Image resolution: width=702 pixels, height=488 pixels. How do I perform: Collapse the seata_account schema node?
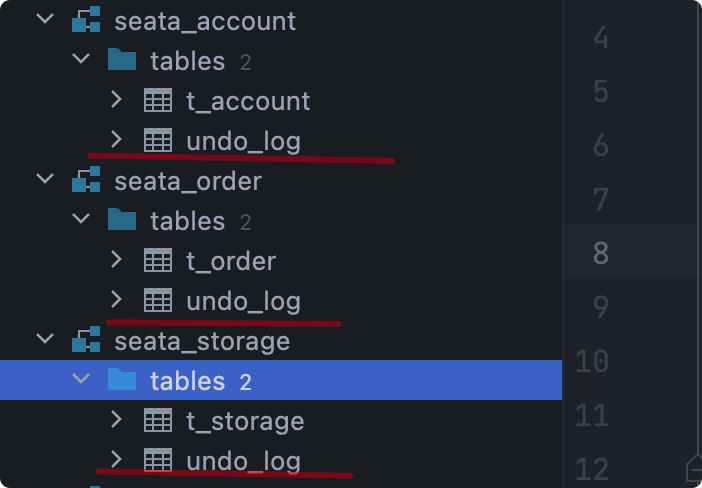[44, 21]
